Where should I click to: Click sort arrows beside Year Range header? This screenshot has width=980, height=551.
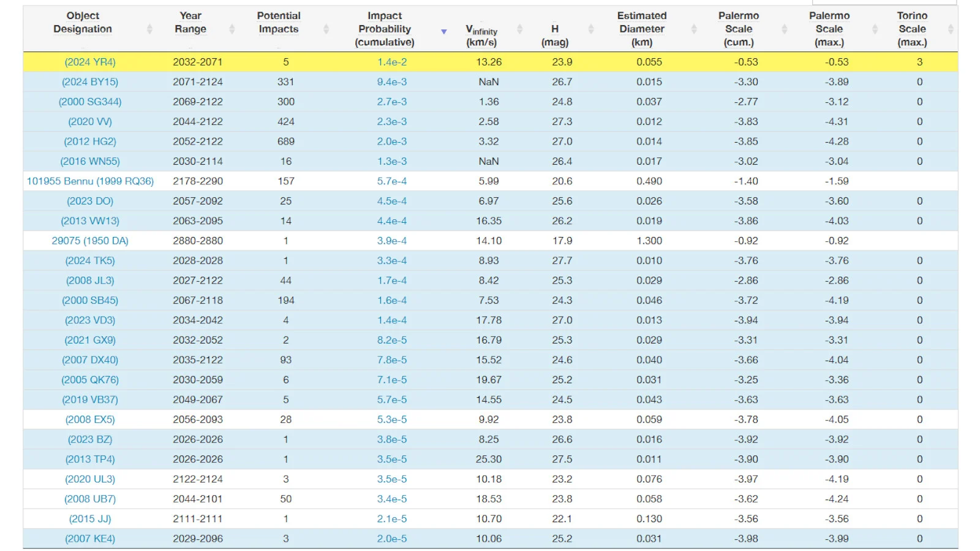click(x=232, y=29)
